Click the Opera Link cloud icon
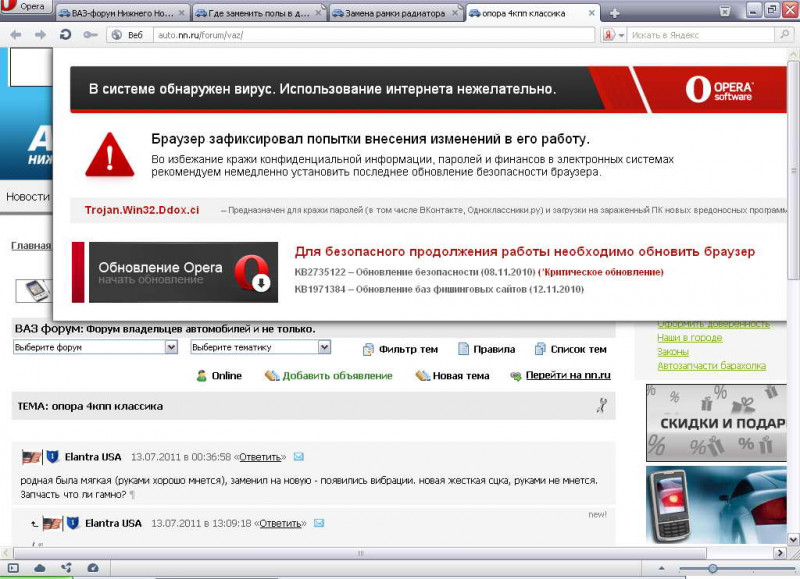This screenshot has width=800, height=579. (40, 568)
